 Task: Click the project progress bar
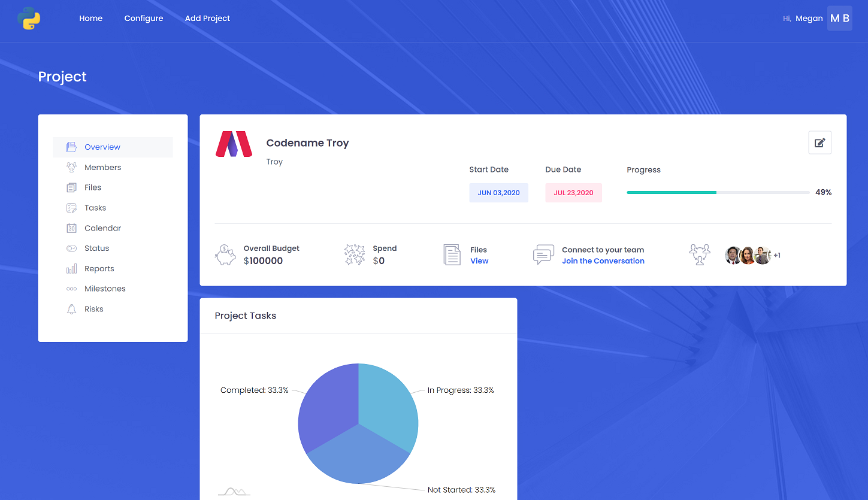718,192
